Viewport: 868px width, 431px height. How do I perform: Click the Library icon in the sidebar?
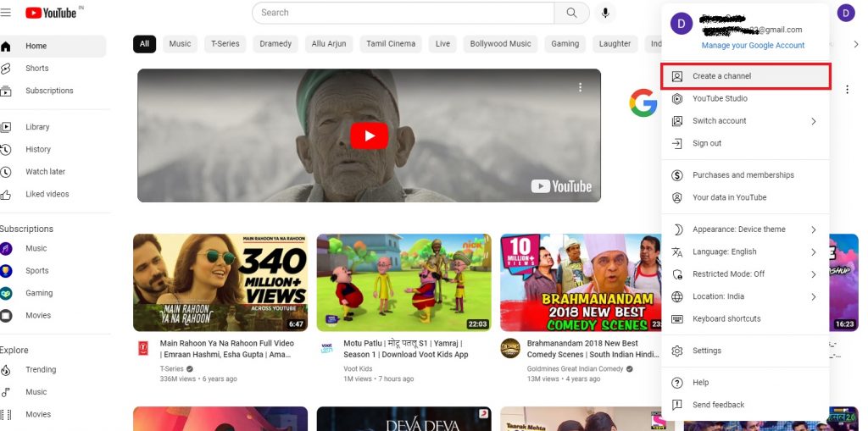tap(6, 127)
